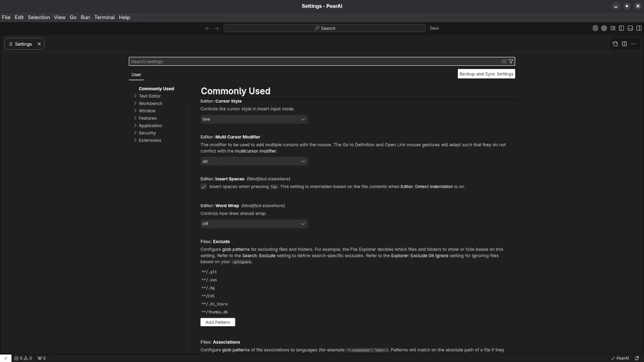The height and width of the screenshot is (362, 644).
Task: Expand the Text Editor settings category
Action: [150, 96]
